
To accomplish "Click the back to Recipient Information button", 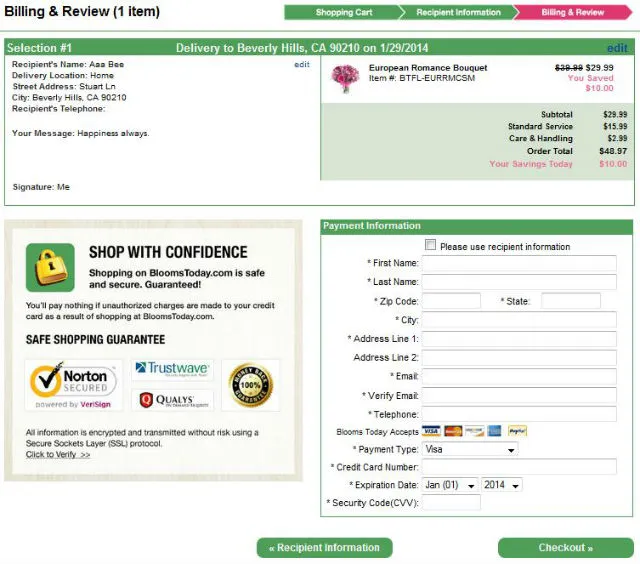I will tap(324, 548).
